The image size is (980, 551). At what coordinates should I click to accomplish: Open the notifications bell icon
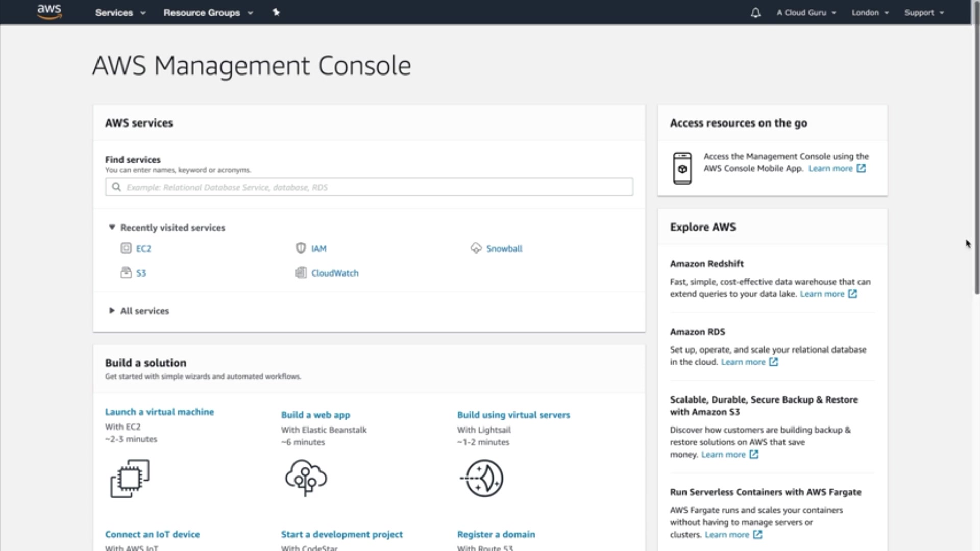[x=755, y=13]
